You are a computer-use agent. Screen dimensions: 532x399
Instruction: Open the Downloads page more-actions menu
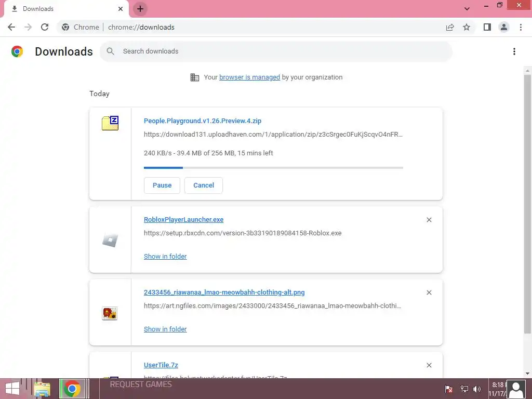coord(514,51)
